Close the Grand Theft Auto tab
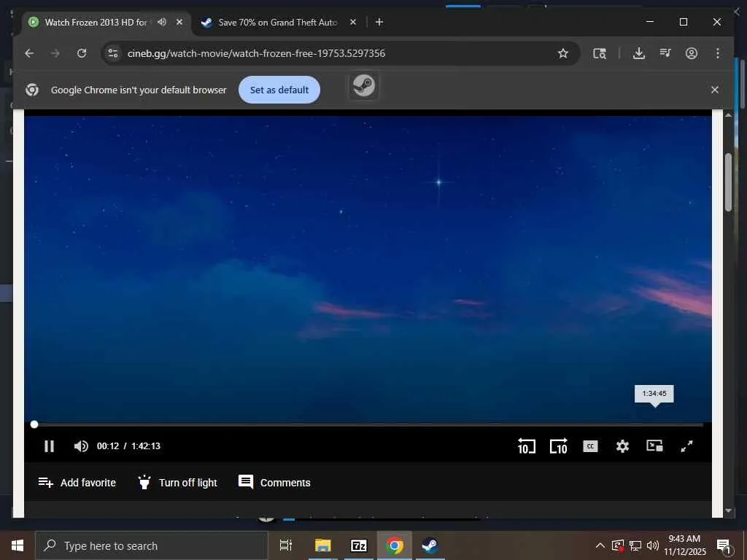The width and height of the screenshot is (747, 560). (x=353, y=22)
